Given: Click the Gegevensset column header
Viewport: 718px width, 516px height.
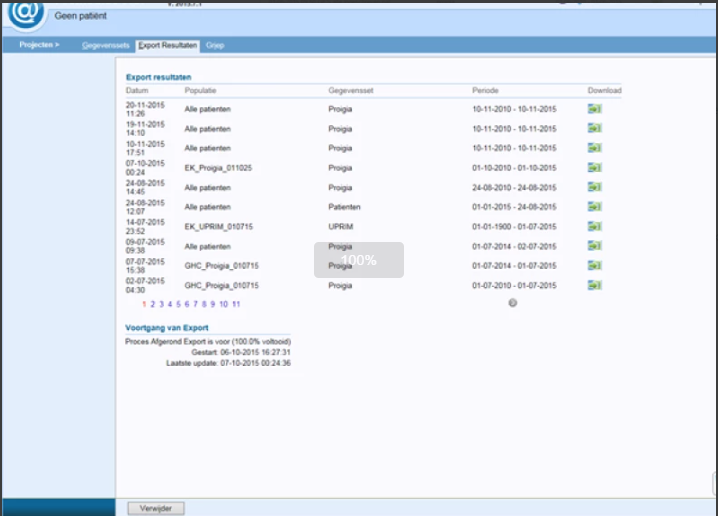Looking at the screenshot, I should point(351,90).
